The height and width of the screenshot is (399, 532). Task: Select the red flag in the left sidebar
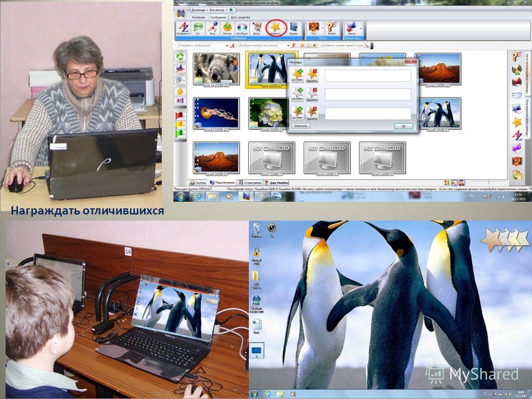pyautogui.click(x=180, y=115)
